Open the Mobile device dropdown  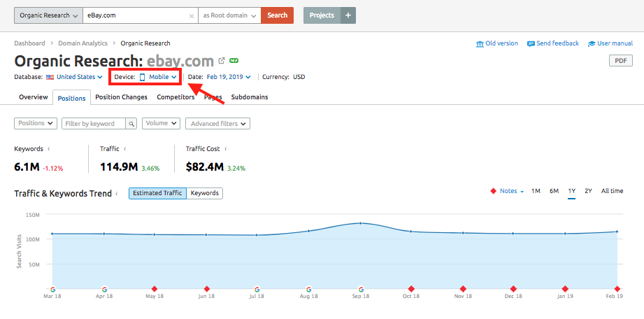pos(159,77)
